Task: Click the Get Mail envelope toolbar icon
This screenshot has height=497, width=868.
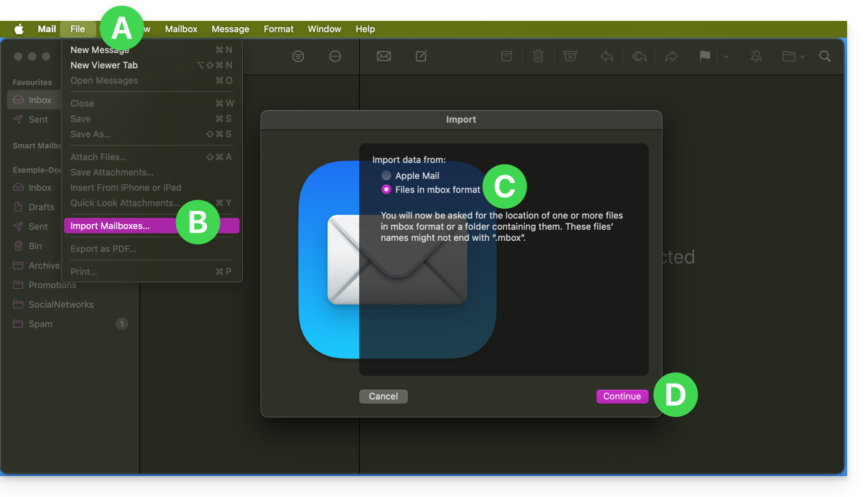Action: pyautogui.click(x=384, y=56)
